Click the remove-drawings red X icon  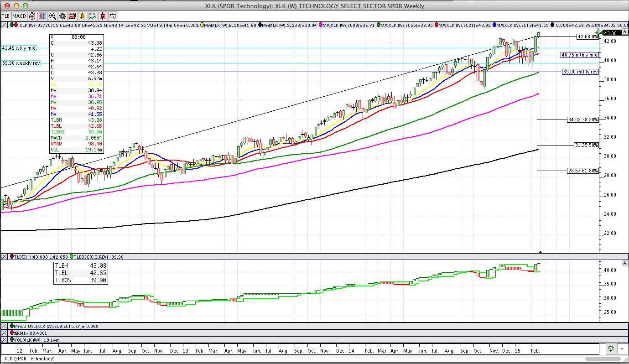tap(103, 16)
